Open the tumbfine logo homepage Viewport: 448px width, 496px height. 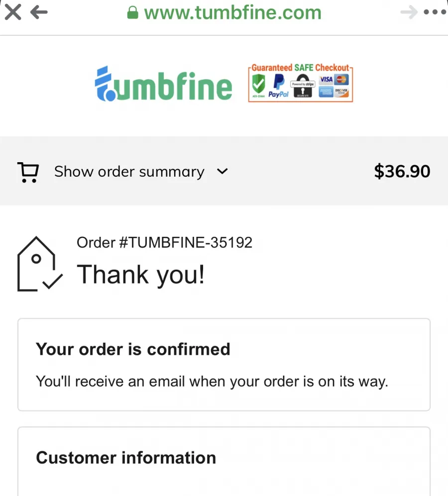point(163,84)
